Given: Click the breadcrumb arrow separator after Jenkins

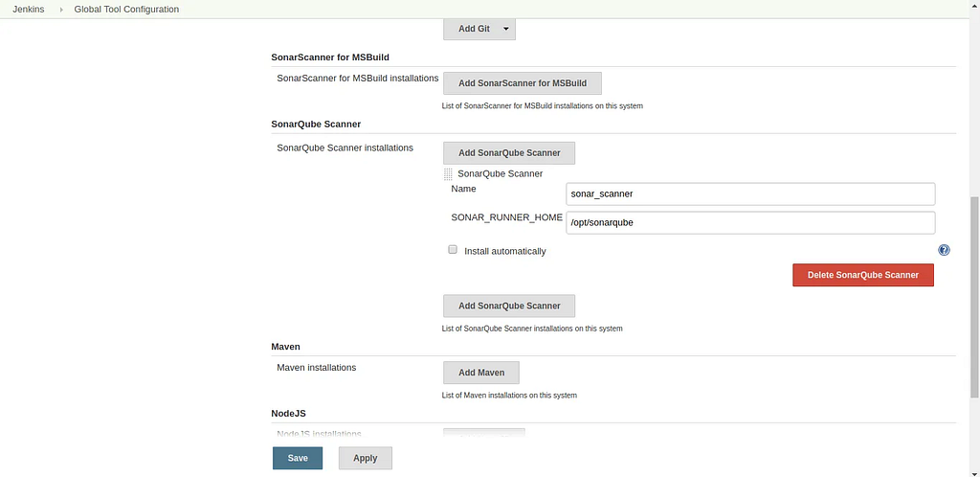Looking at the screenshot, I should point(61,10).
